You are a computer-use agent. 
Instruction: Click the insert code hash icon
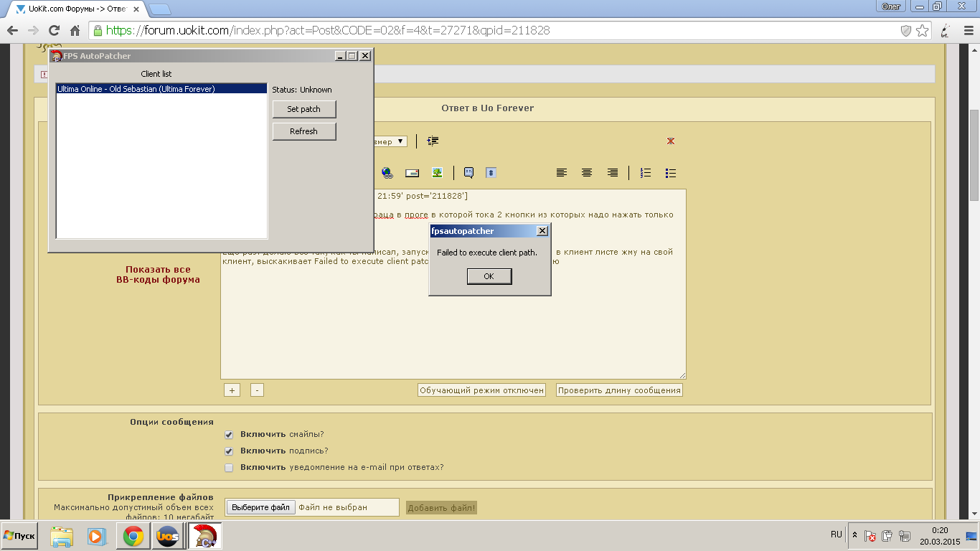point(491,173)
